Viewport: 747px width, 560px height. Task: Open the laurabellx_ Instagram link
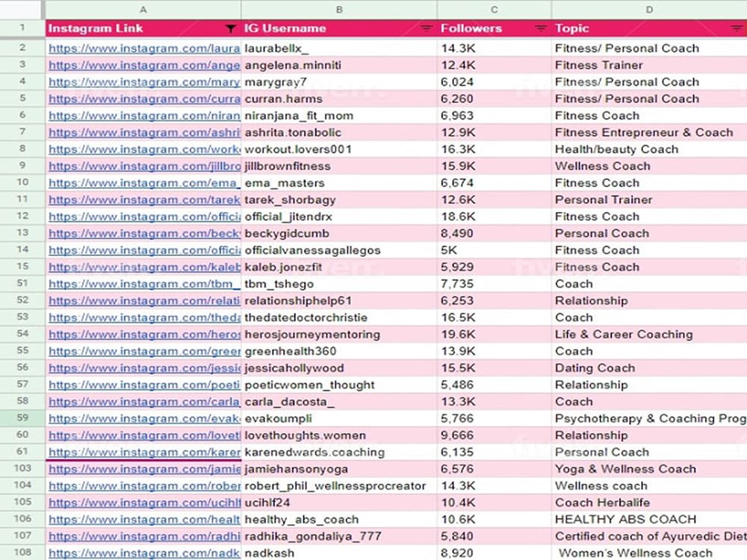(x=144, y=48)
